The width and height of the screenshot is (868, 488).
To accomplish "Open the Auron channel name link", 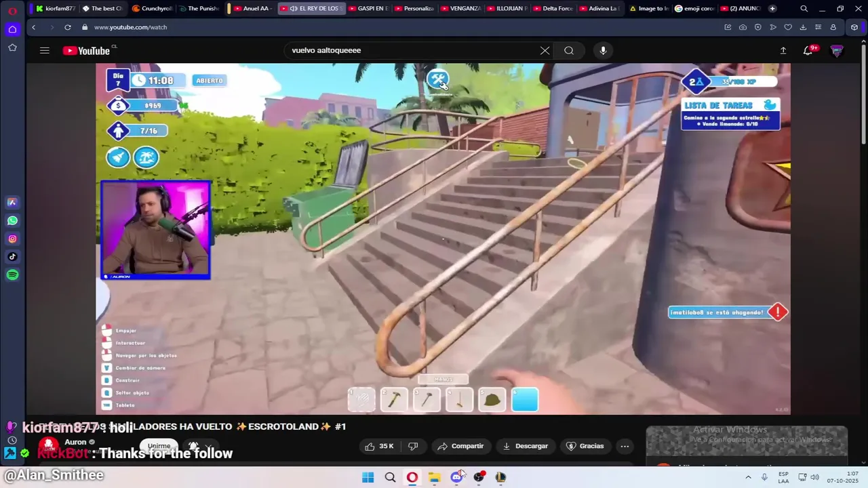I will tap(75, 442).
